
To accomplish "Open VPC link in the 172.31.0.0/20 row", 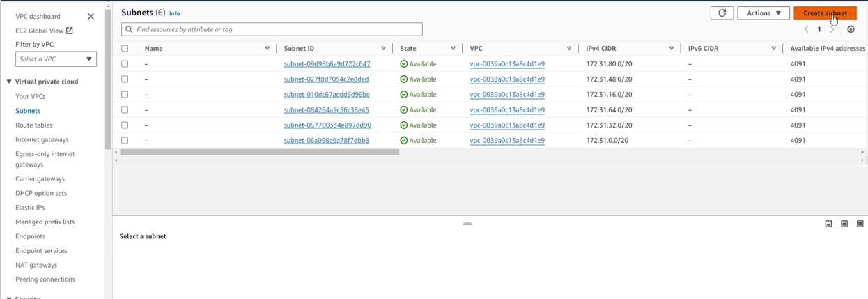I will 507,141.
